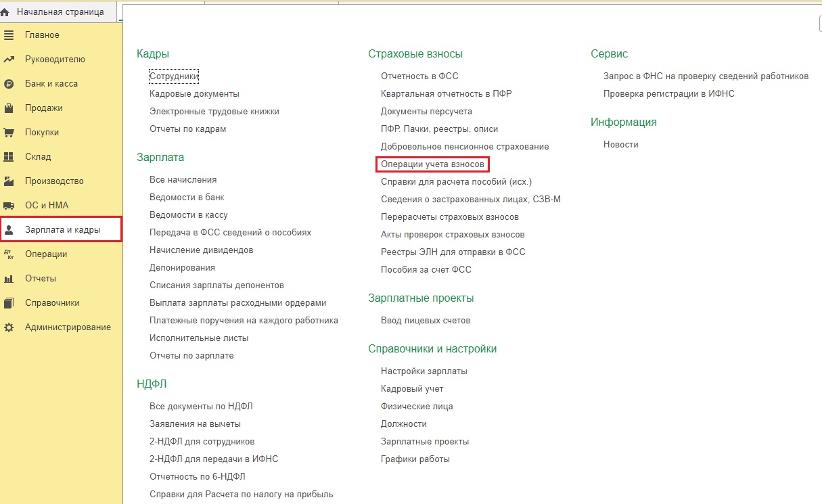The width and height of the screenshot is (822, 504).
Task: Click the Администрирование gear icon
Action: pyautogui.click(x=9, y=327)
